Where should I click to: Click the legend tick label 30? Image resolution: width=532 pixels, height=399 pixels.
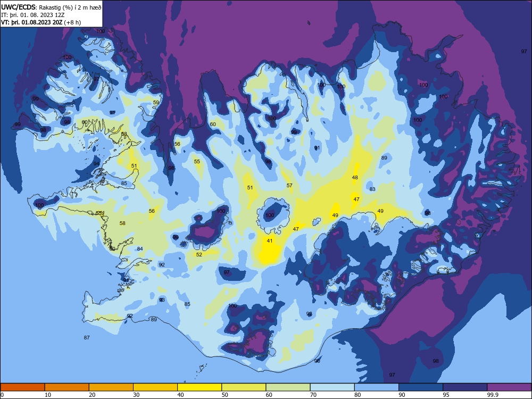(136, 395)
